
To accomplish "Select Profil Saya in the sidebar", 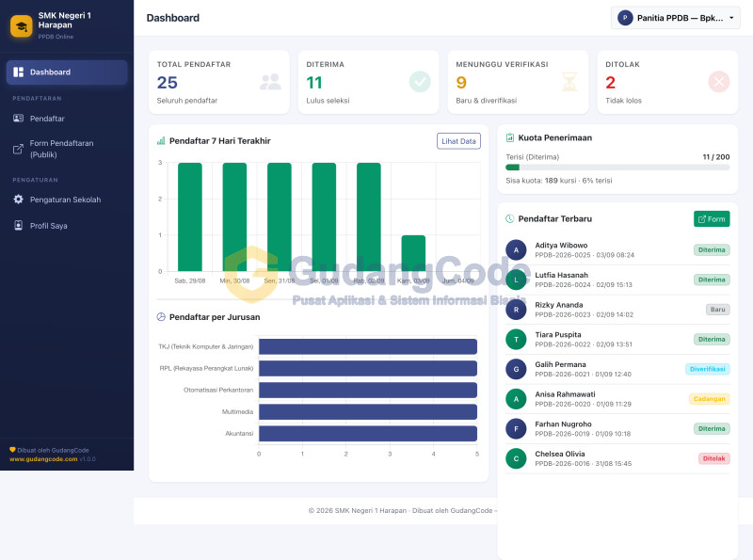I will click(67, 225).
